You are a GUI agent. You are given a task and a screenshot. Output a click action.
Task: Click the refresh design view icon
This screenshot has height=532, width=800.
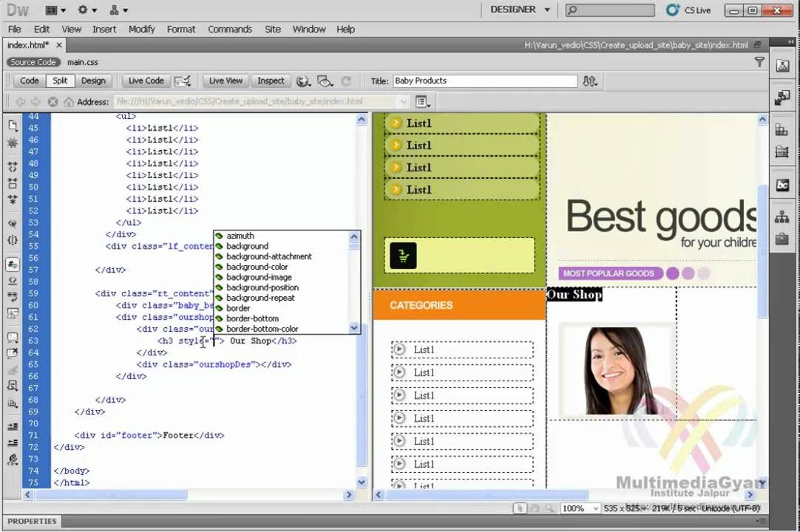click(347, 81)
